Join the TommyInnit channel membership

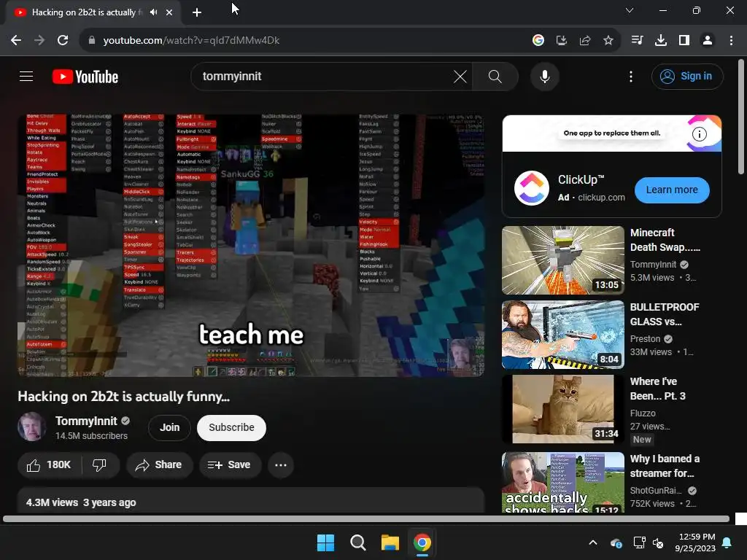pyautogui.click(x=169, y=427)
